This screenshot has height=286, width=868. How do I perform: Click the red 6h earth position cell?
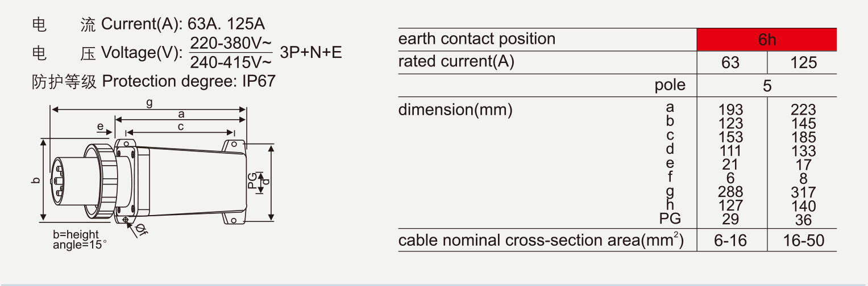(x=767, y=40)
